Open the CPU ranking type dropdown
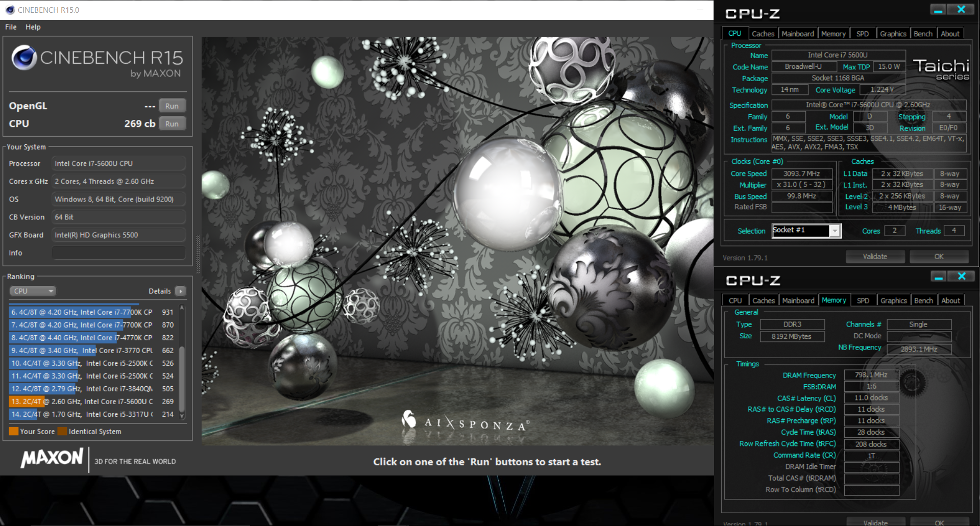980x526 pixels. click(33, 291)
